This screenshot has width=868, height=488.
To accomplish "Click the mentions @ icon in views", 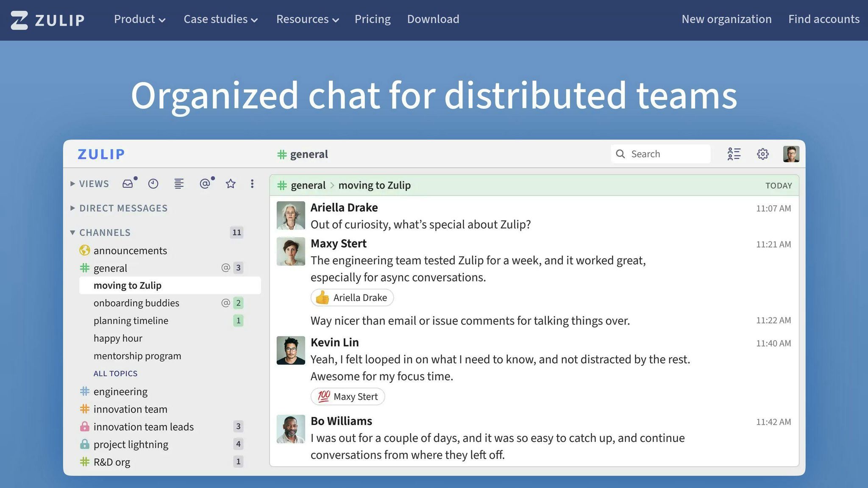I will 205,183.
